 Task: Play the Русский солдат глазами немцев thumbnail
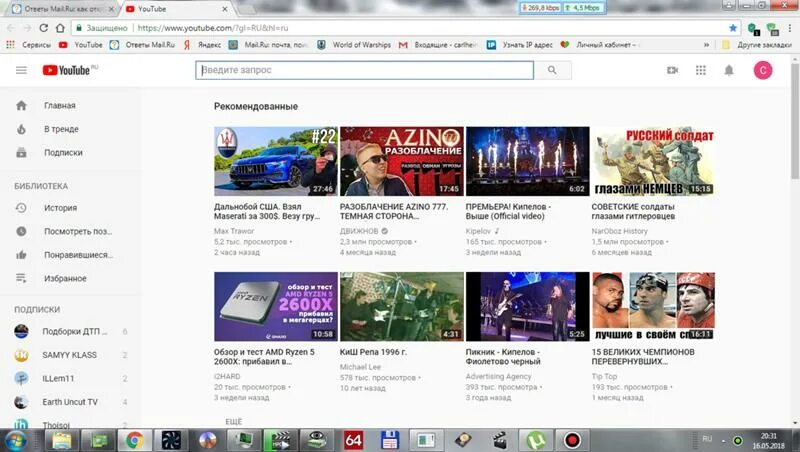point(653,161)
